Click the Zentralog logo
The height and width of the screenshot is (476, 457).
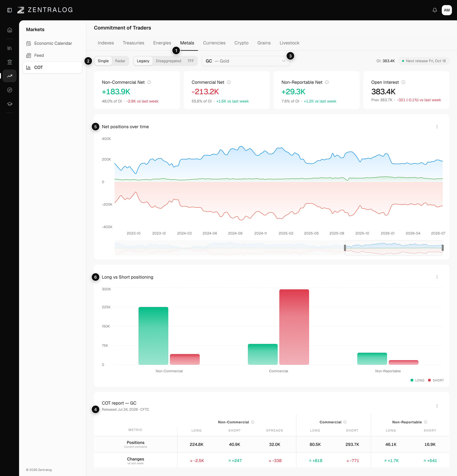[x=45, y=10]
